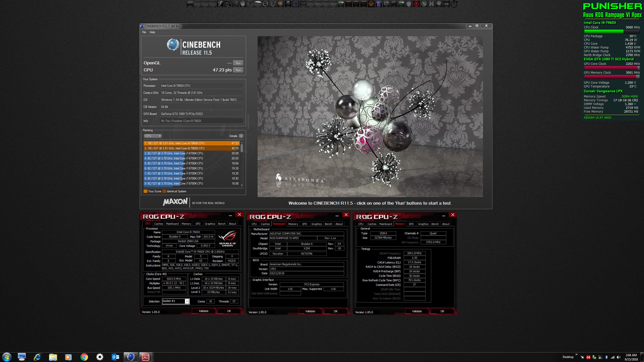Click the ranking list scrollbar

click(242, 148)
